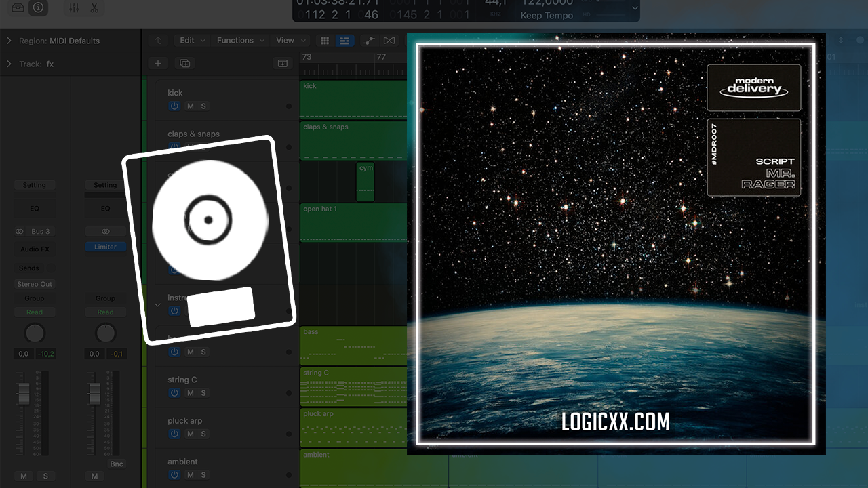
Task: Click the scissors Editors icon
Action: coord(94,7)
